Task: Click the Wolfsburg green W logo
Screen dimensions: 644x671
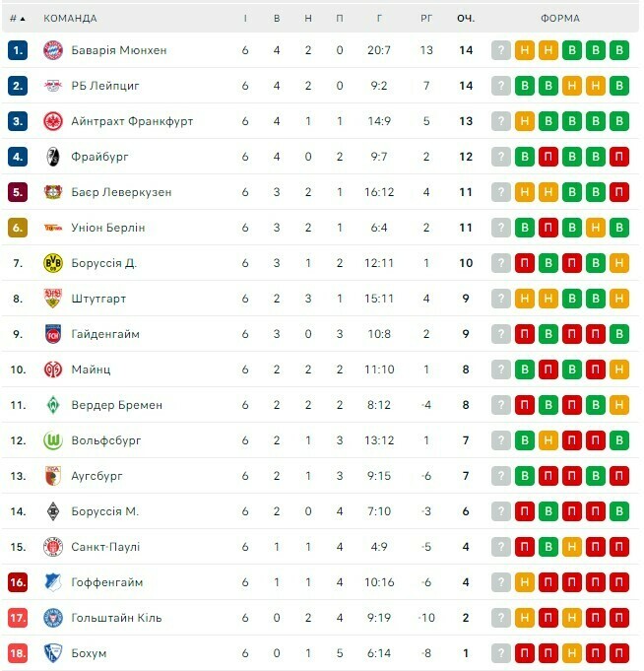Action: click(x=53, y=440)
